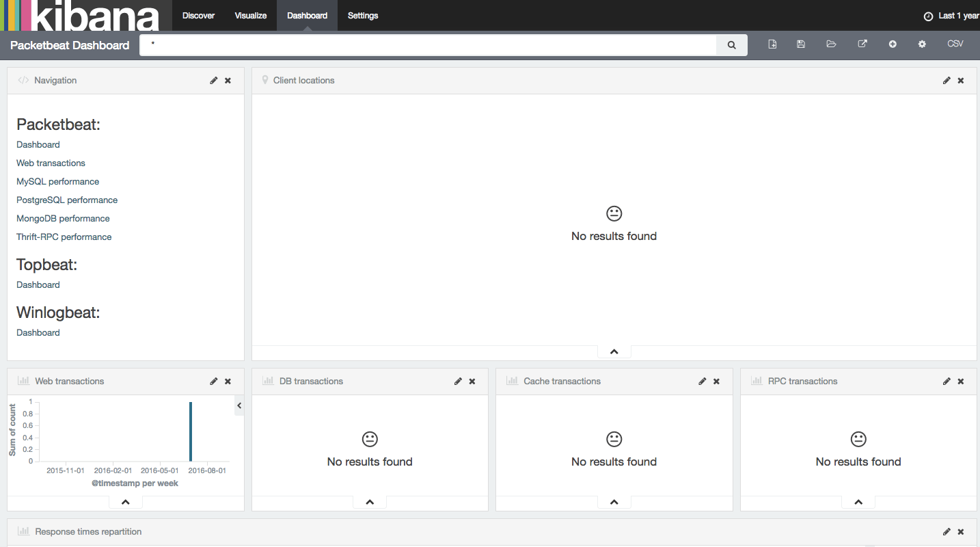Select the Dashboard tab

[x=307, y=15]
